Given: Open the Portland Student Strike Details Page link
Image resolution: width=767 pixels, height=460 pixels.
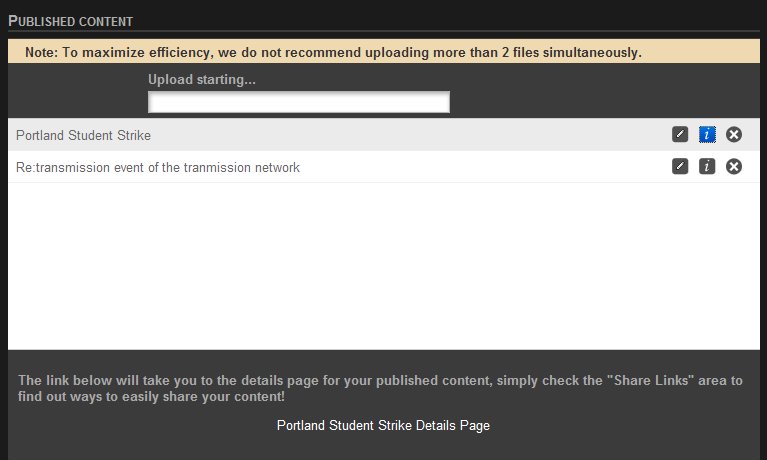Looking at the screenshot, I should 383,425.
